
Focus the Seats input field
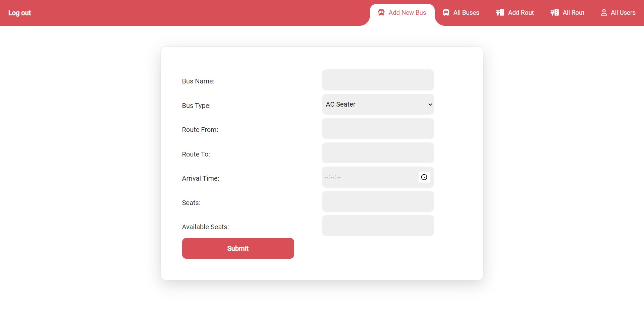pos(378,202)
